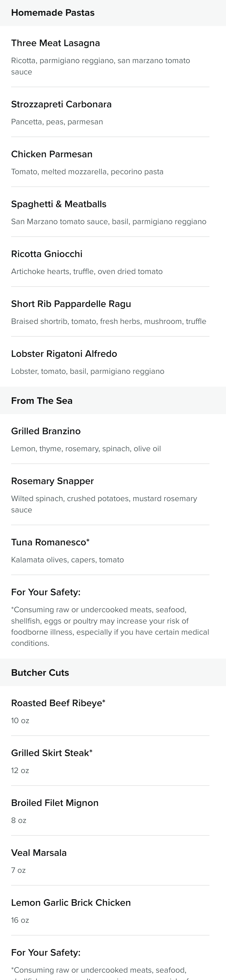Click the 12 oz description under Skirt Steak
Image resolution: width=226 pixels, height=980 pixels.
(20, 770)
